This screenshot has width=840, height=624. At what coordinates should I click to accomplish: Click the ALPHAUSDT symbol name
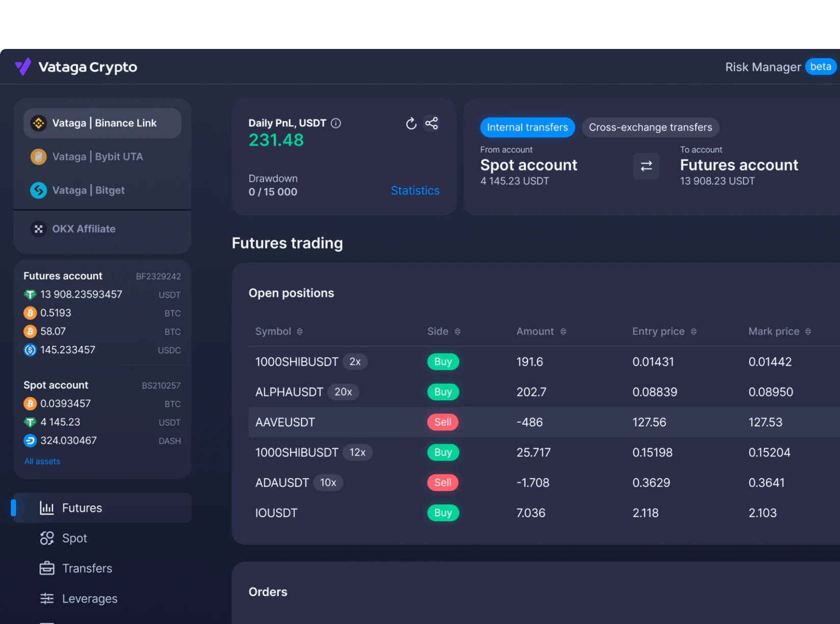(x=289, y=392)
